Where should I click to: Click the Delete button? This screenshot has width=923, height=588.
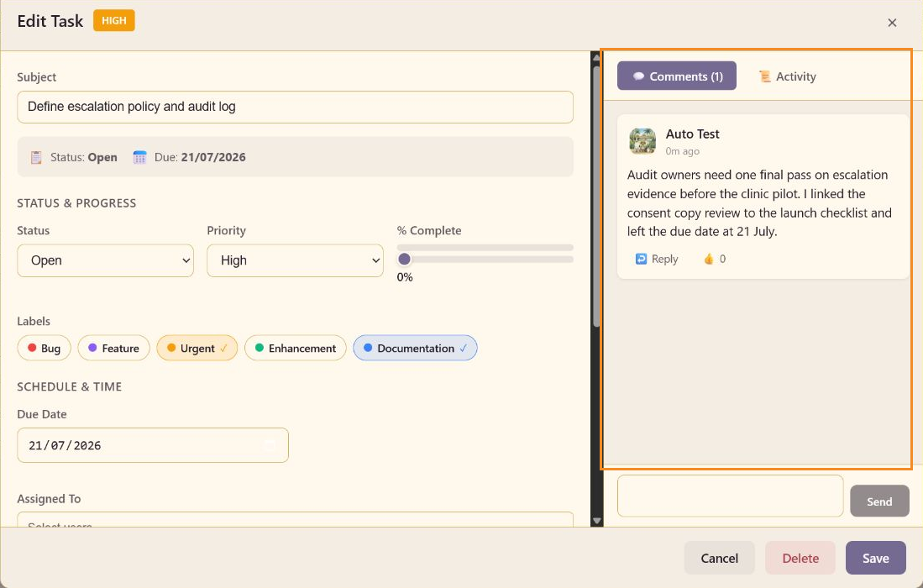[x=800, y=558]
